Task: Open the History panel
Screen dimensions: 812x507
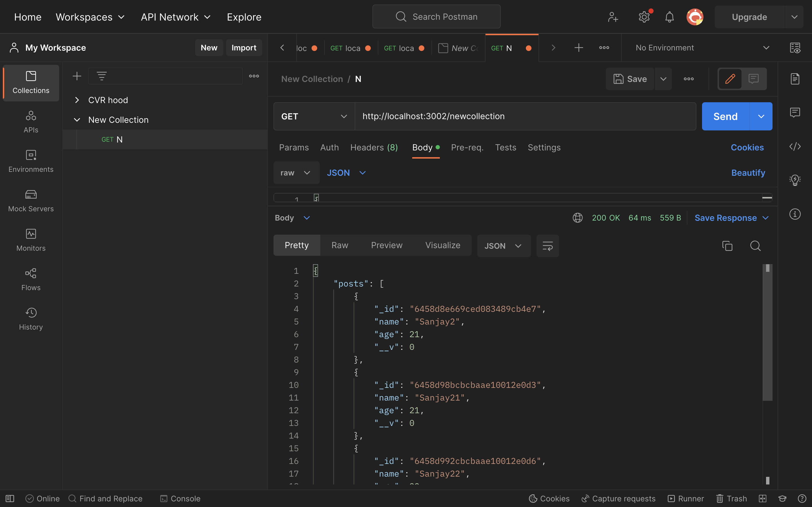Action: coord(30,319)
